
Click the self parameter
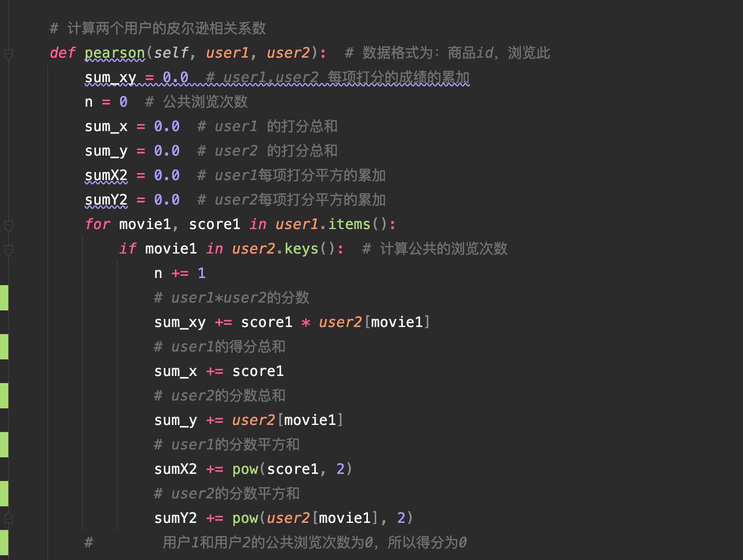point(171,53)
